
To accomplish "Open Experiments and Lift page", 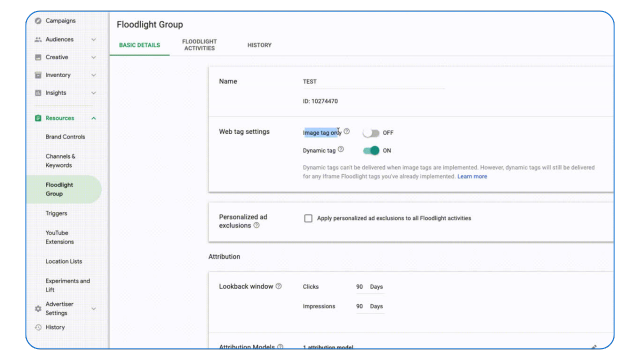I will 68,285.
